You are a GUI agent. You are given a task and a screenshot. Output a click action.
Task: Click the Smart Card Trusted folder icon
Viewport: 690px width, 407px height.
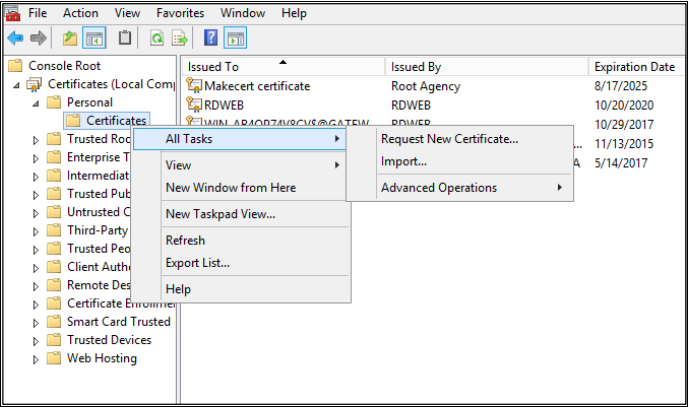click(54, 322)
